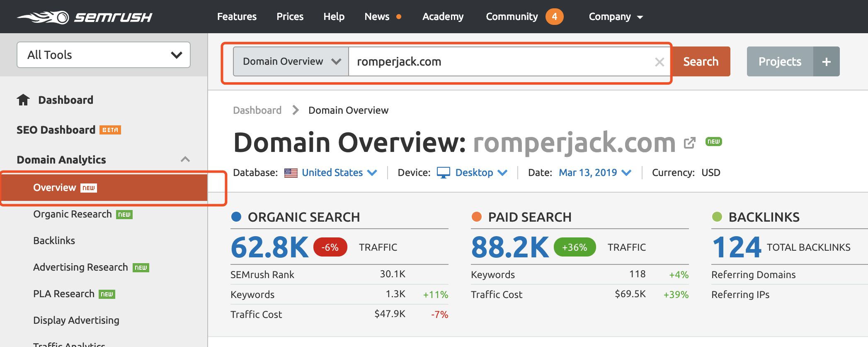This screenshot has height=347, width=868.
Task: Click the red -6% organic traffic badge
Action: coord(330,247)
